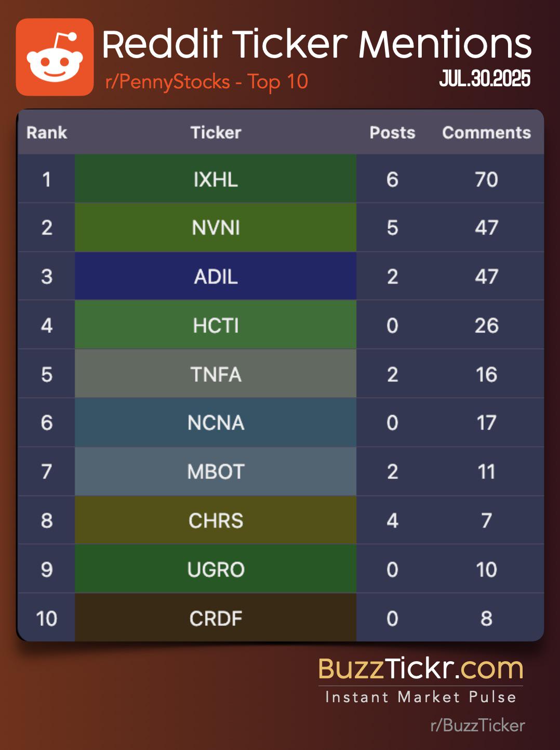Choose the HCTI ticker cell

click(216, 325)
